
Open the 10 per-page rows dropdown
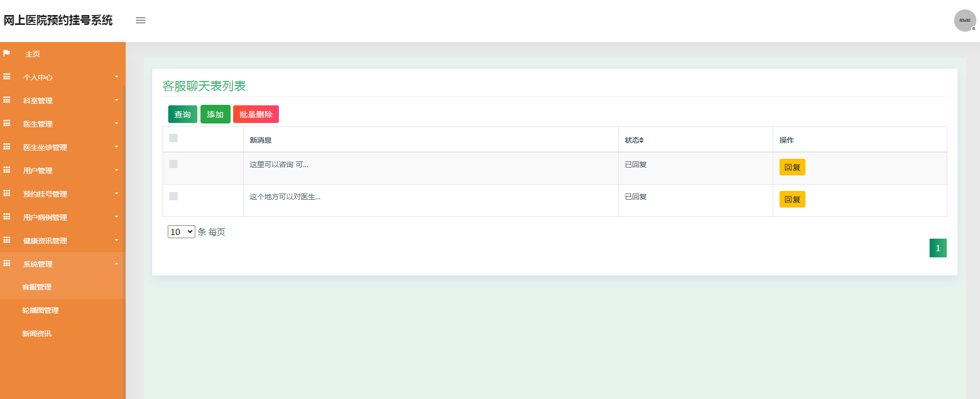pos(181,232)
